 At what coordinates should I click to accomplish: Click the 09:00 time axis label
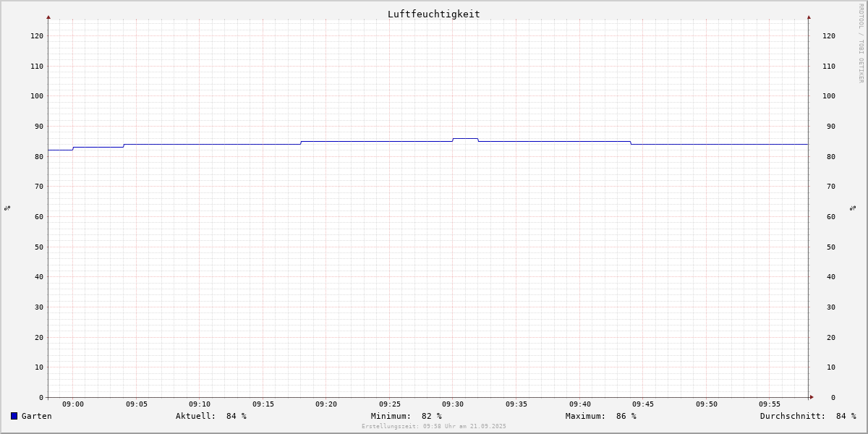[x=73, y=404]
